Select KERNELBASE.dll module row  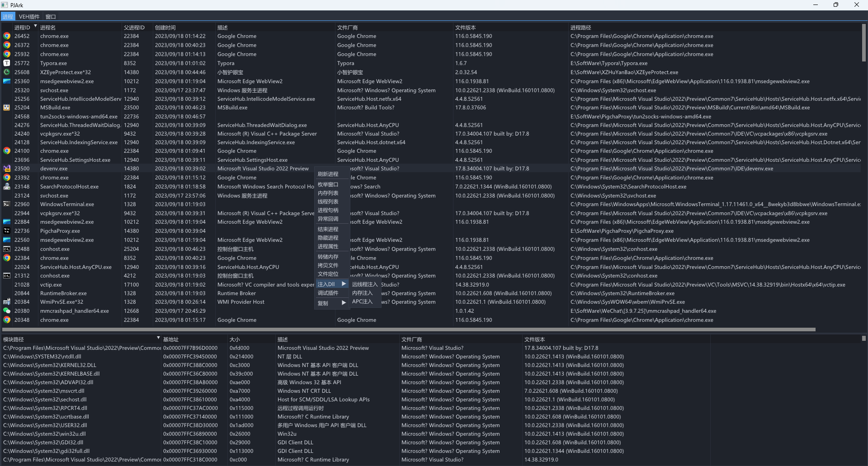point(431,374)
